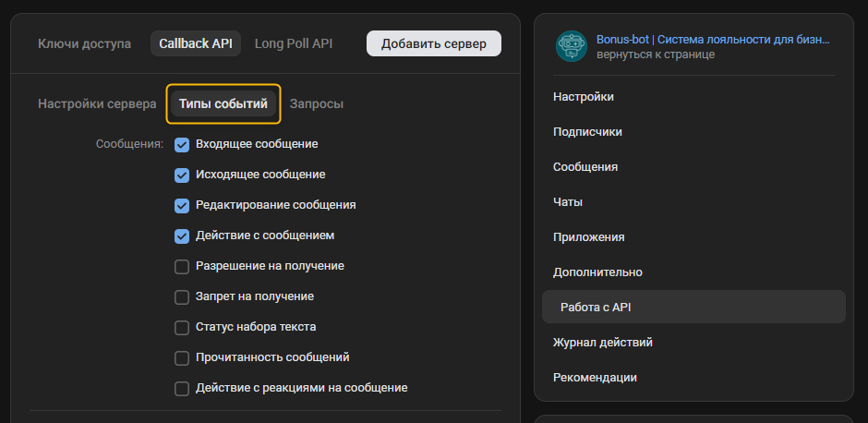Click Работа с API sidebar item

coord(693,307)
